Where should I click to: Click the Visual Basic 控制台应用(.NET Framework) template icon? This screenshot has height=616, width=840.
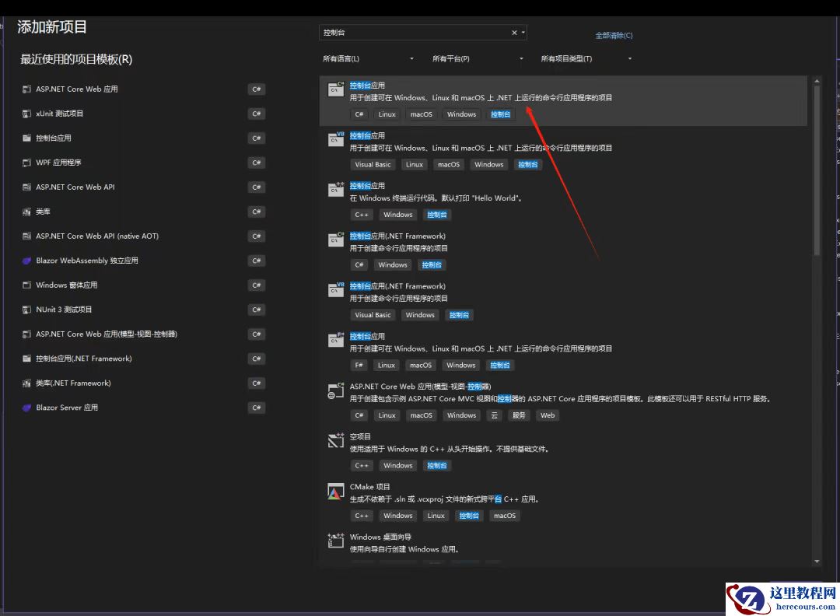tap(336, 289)
